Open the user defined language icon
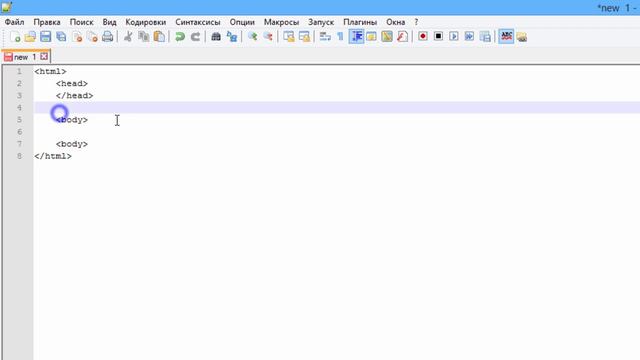This screenshot has height=360, width=640. pos(371,37)
